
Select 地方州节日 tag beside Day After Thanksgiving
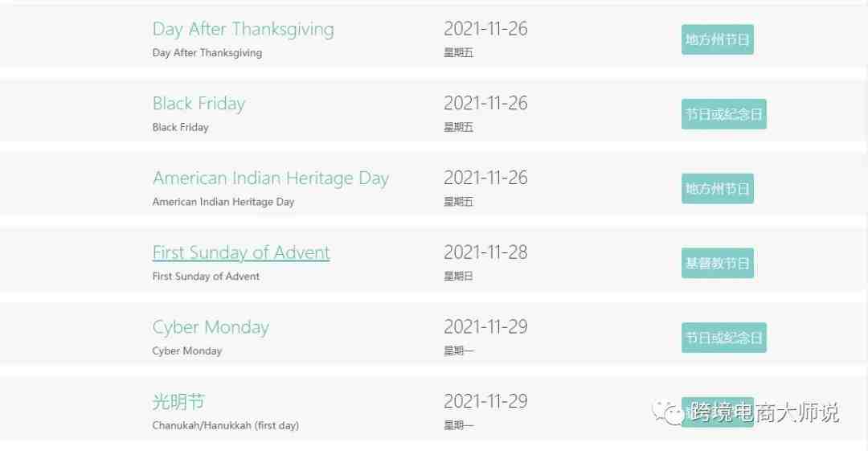(x=718, y=39)
